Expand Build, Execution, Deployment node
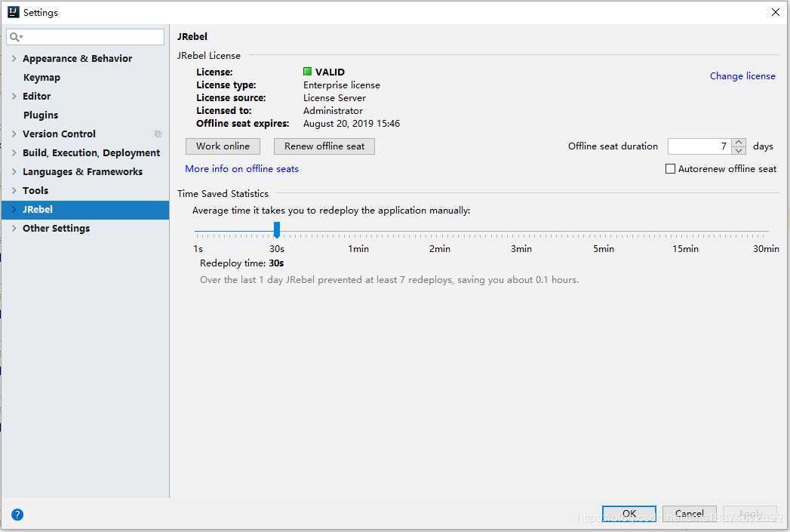Viewport: 790px width, 532px height. (x=14, y=153)
